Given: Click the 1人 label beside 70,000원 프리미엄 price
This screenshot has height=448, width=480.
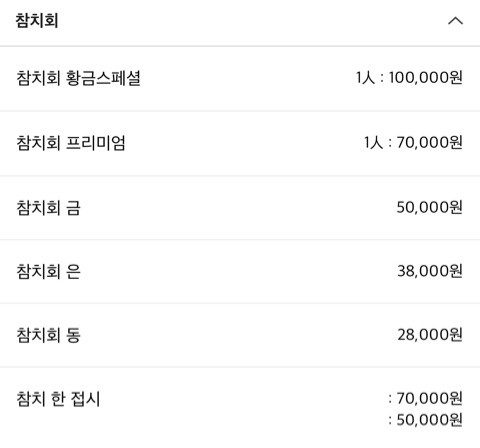Looking at the screenshot, I should click(x=373, y=143).
